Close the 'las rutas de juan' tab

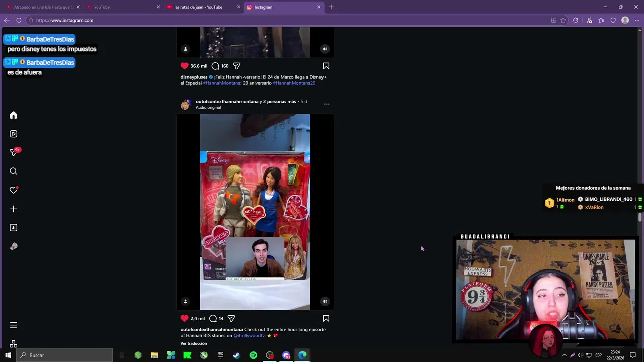pyautogui.click(x=238, y=7)
